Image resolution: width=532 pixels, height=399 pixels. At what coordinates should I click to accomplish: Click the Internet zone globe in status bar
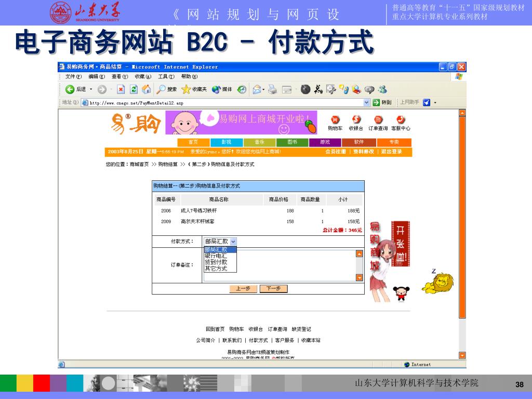(407, 364)
